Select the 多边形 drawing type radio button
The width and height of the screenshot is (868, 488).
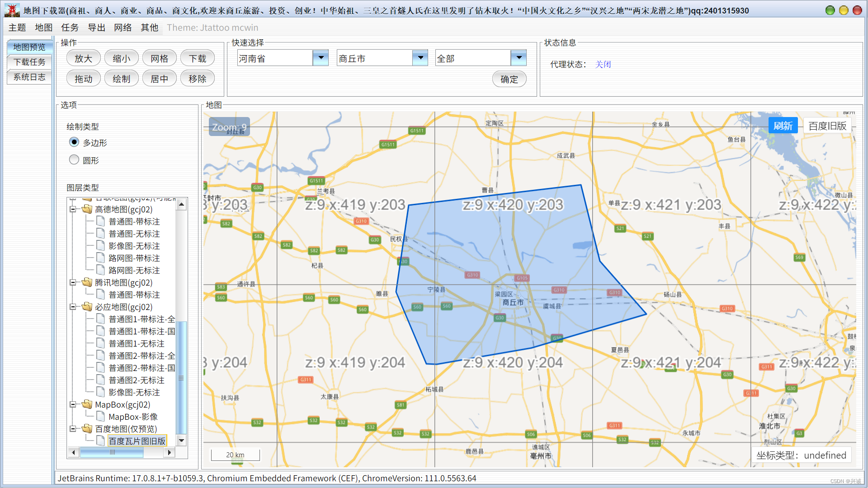(x=74, y=142)
